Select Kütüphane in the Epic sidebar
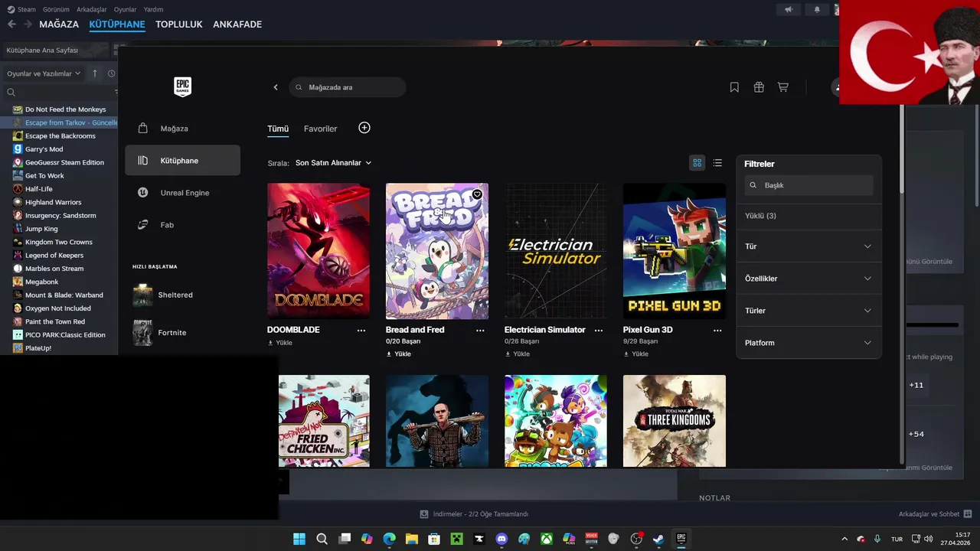Image resolution: width=980 pixels, height=551 pixels. pyautogui.click(x=182, y=161)
